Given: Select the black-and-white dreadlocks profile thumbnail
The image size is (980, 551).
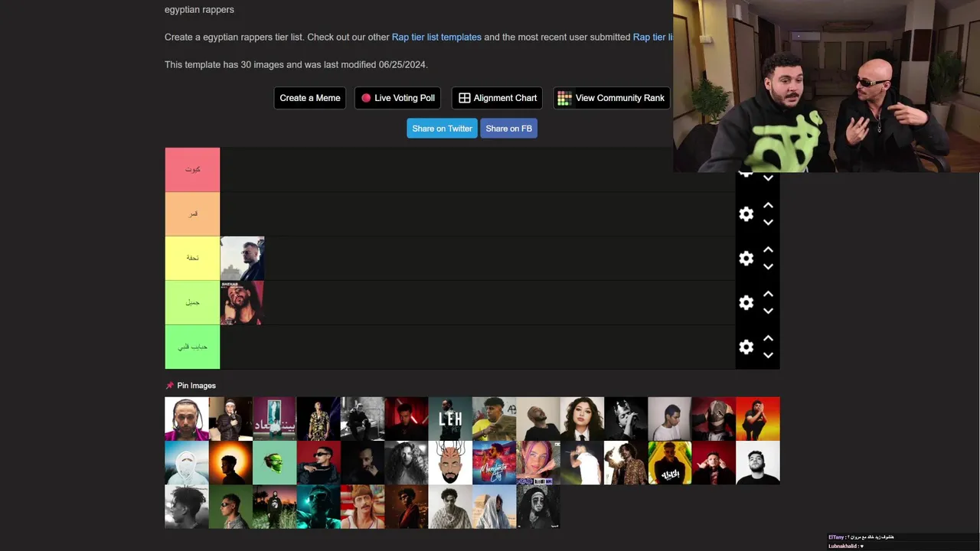Looking at the screenshot, I should [187, 507].
